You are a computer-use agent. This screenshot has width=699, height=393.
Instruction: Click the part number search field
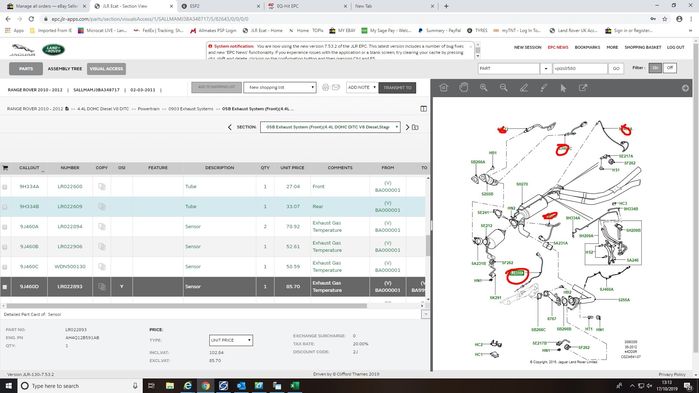click(x=580, y=69)
